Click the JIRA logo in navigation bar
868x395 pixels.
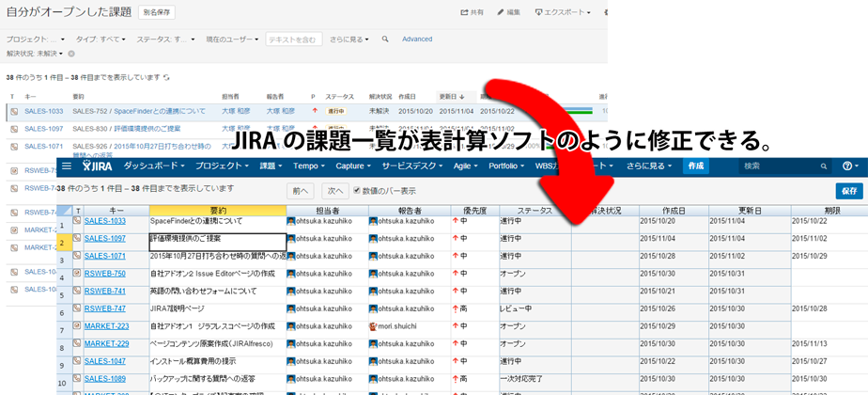[98, 166]
